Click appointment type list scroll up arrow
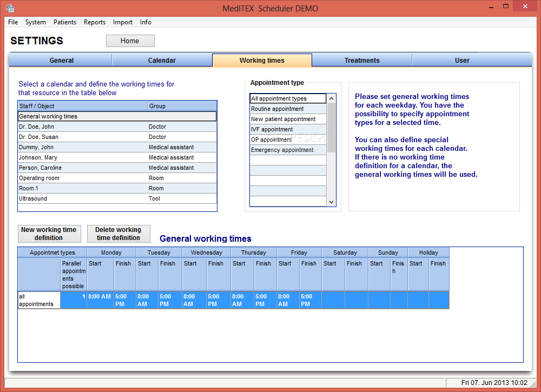This screenshot has width=541, height=392. point(331,98)
